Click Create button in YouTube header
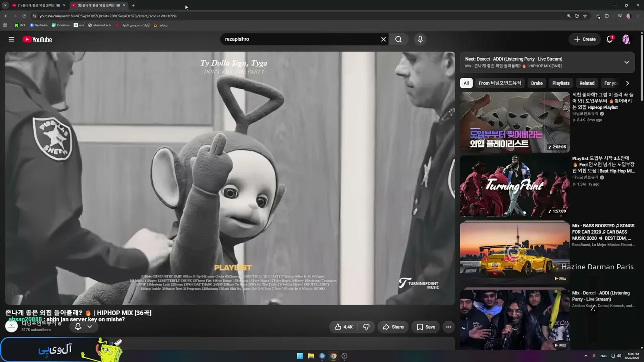This screenshot has width=644, height=362. click(585, 39)
